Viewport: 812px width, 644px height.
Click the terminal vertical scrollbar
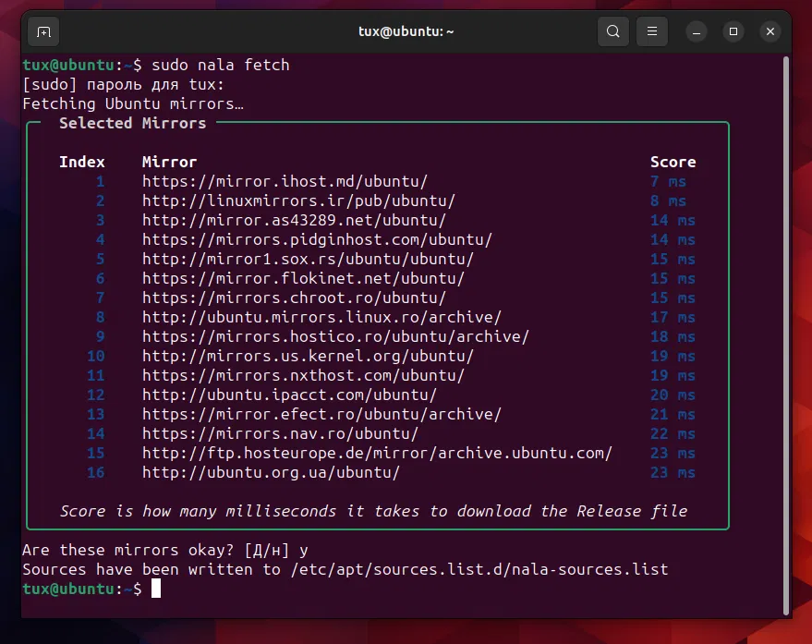point(786,333)
